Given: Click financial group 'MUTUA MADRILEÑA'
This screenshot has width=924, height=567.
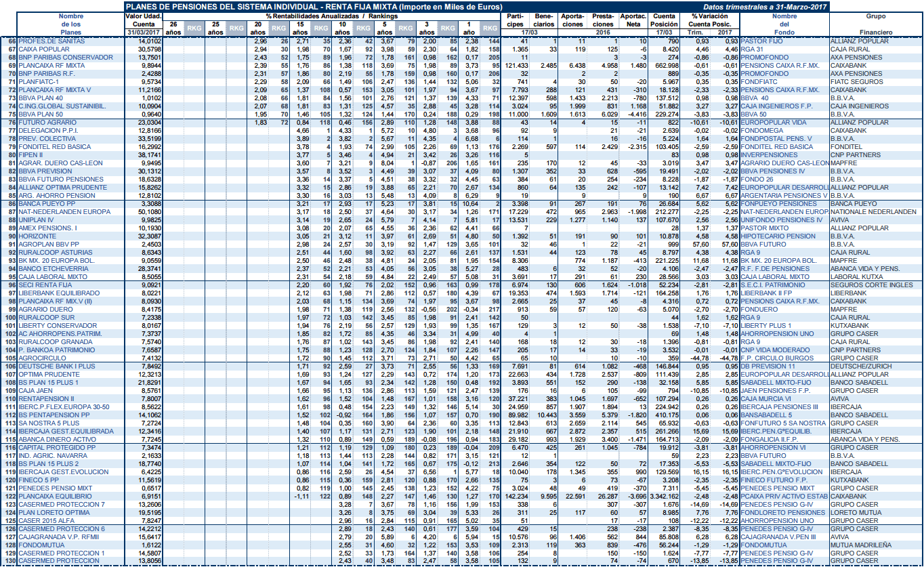Looking at the screenshot, I should pyautogui.click(x=860, y=544).
